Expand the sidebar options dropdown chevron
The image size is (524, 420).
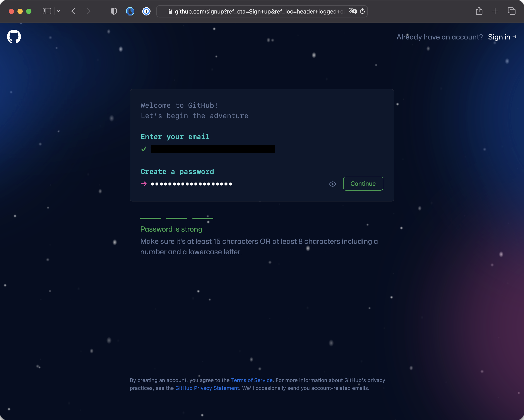(58, 11)
